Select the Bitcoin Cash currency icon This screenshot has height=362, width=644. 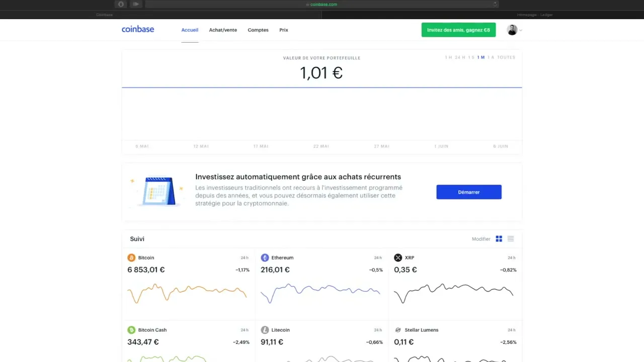[131, 330]
